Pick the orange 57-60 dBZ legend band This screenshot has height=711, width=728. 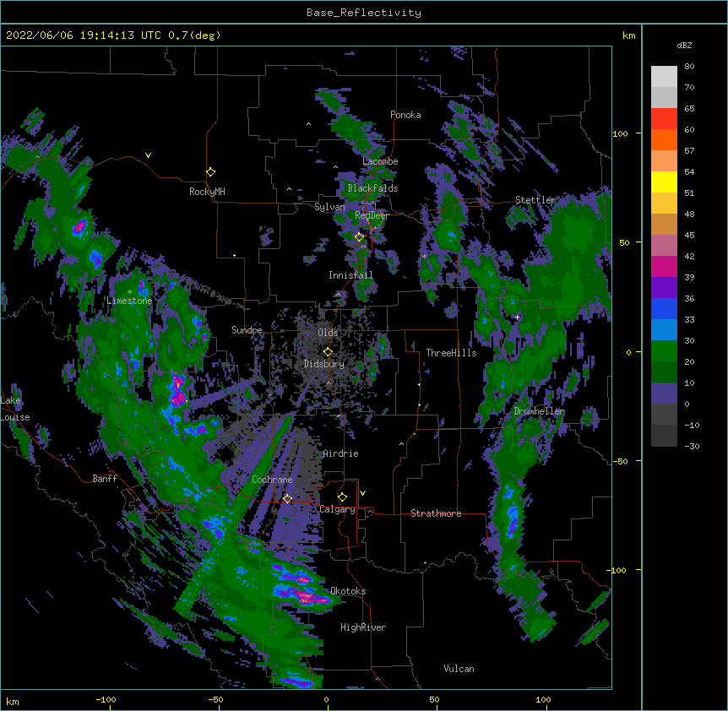click(664, 139)
